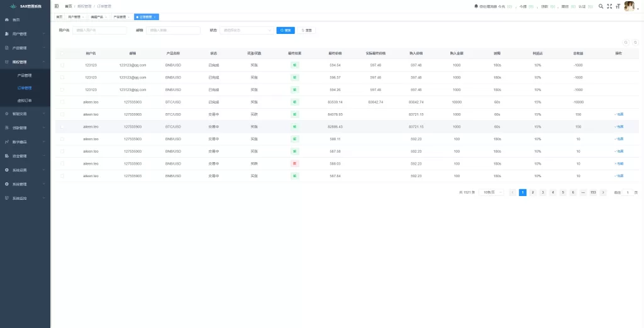Screen dimensions: 644x328
Task: Check the row with final price 594.26
Action: [x=62, y=89]
